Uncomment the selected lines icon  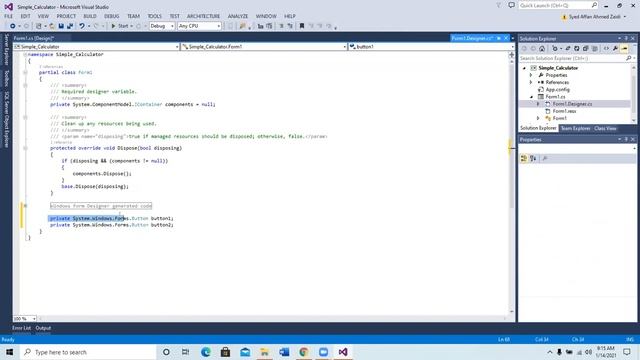point(290,26)
